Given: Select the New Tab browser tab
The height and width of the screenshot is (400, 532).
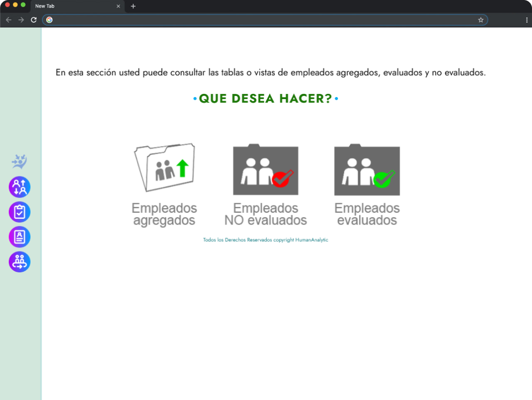Looking at the screenshot, I should click(73, 6).
